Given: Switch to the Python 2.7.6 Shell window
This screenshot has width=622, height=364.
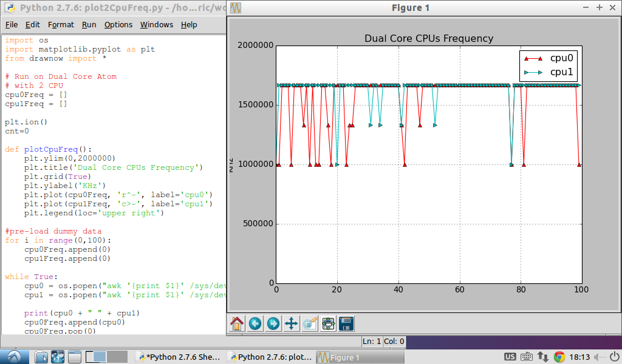Looking at the screenshot, I should (179, 357).
